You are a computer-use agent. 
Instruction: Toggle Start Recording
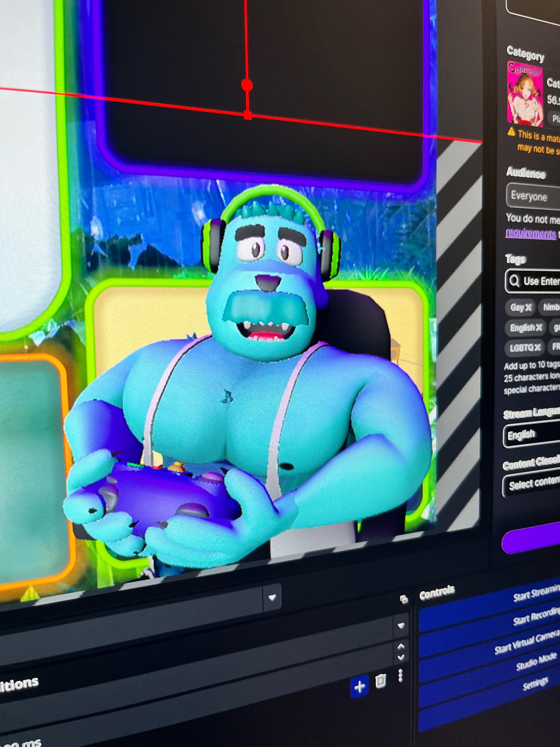point(535,617)
